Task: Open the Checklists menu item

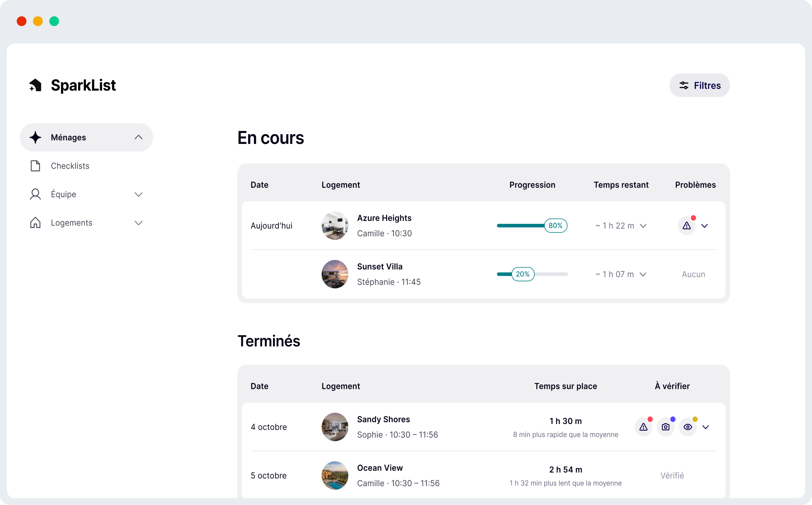Action: pos(86,166)
